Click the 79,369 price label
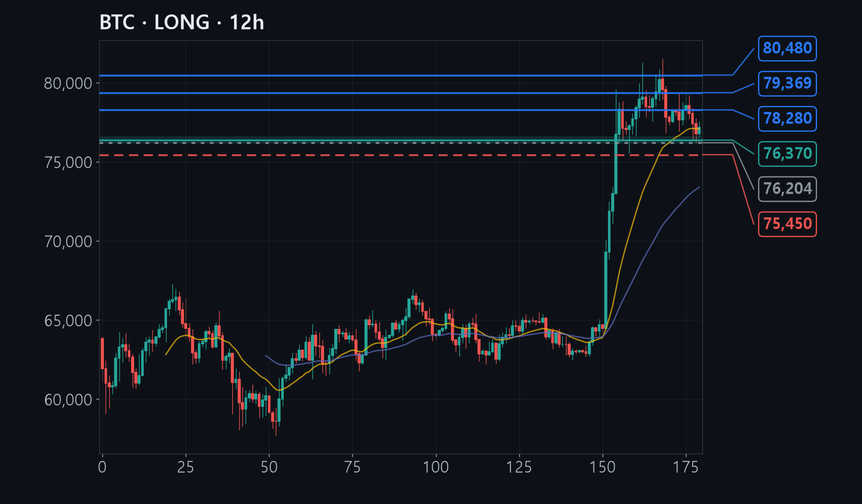This screenshot has height=504, width=862. click(787, 83)
